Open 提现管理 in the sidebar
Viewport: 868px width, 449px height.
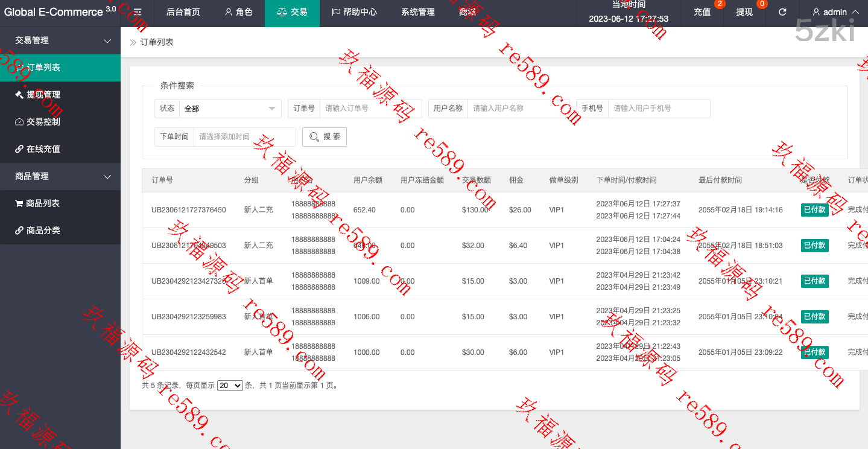[x=43, y=95]
